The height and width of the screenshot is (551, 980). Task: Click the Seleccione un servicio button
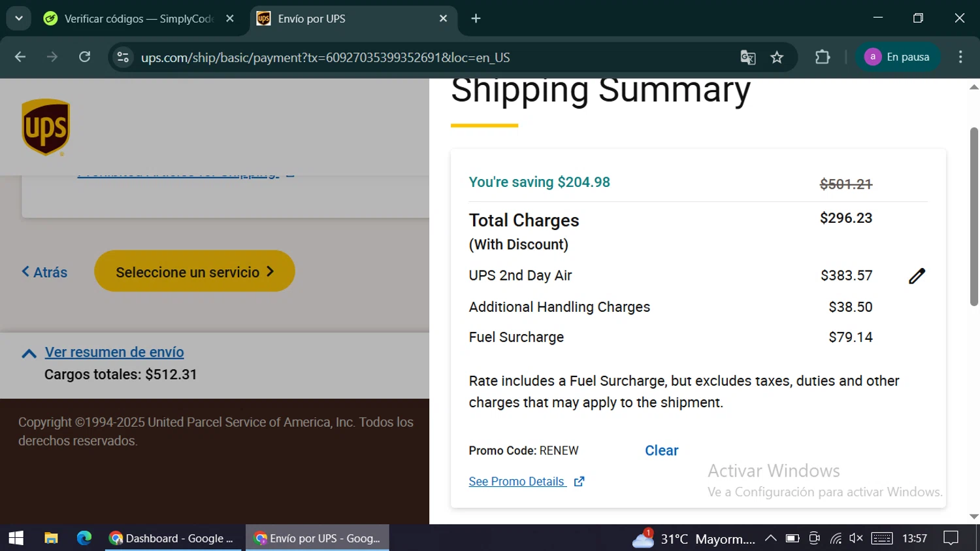coord(194,272)
